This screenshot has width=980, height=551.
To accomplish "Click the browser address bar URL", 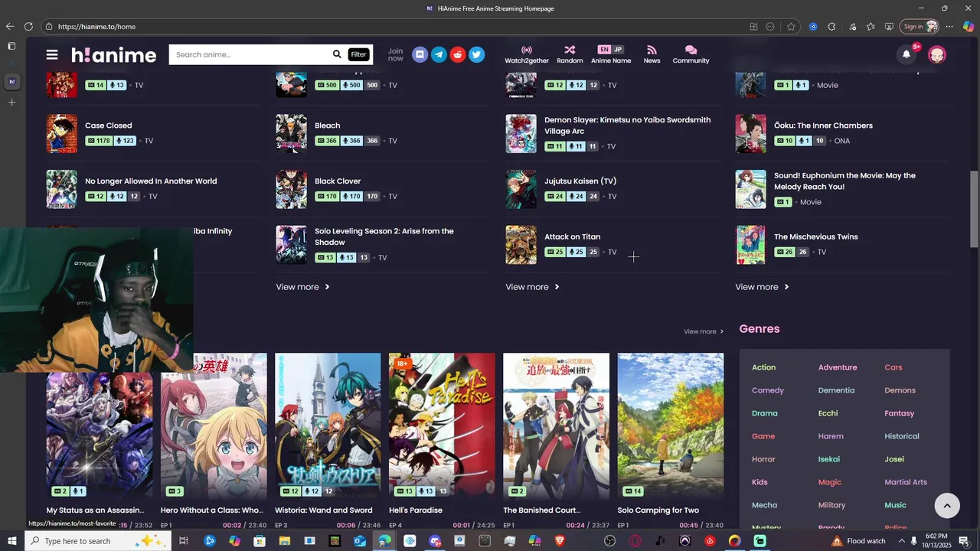I will [97, 26].
